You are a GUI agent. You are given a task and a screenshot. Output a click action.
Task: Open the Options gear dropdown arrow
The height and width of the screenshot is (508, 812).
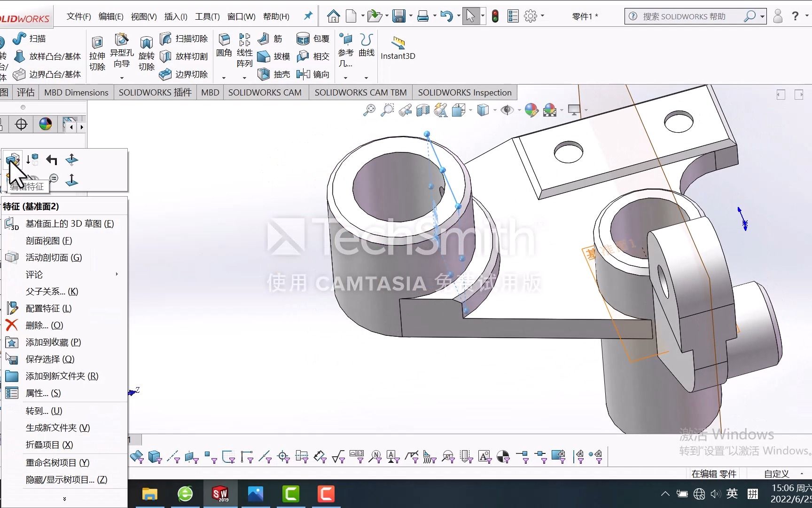542,16
